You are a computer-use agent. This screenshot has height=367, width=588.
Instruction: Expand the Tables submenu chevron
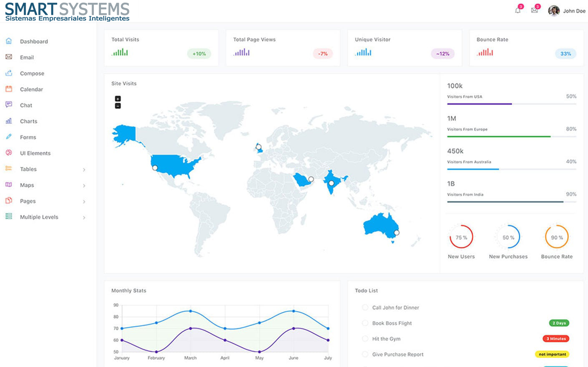coord(84,170)
